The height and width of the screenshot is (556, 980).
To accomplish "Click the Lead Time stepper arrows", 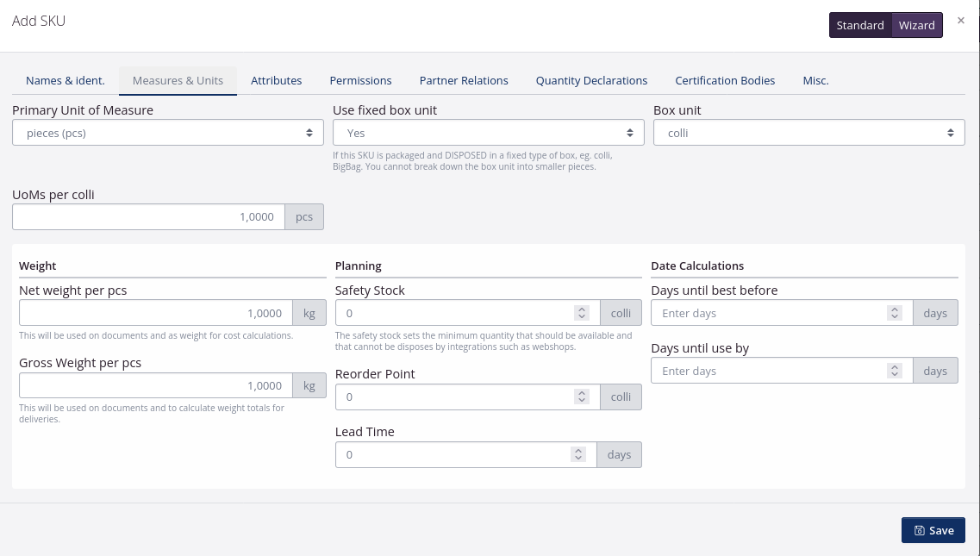I will click(578, 454).
